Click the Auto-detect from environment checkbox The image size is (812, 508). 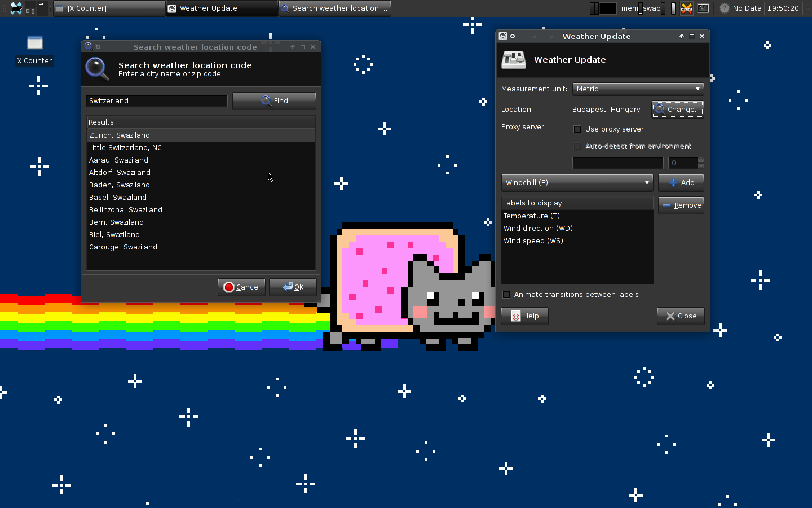coord(577,146)
